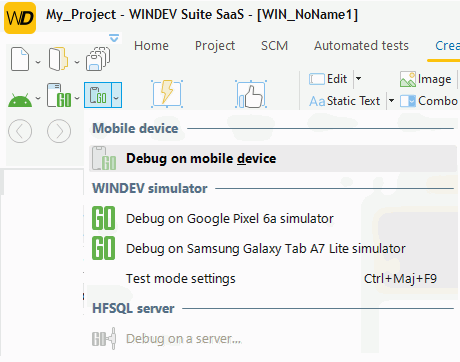Screen dimensions: 460x362
Task: Switch to the Project tab
Action: (x=215, y=46)
